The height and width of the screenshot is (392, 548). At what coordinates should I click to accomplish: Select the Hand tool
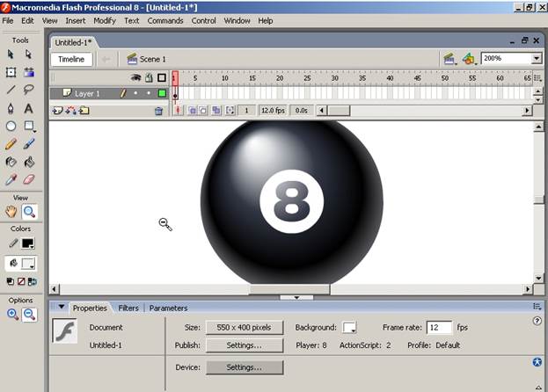point(11,212)
